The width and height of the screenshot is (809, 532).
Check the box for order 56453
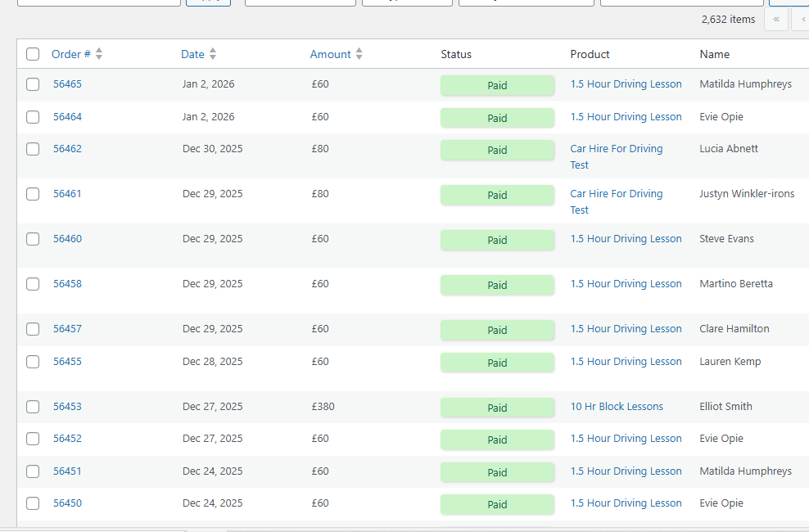click(33, 407)
